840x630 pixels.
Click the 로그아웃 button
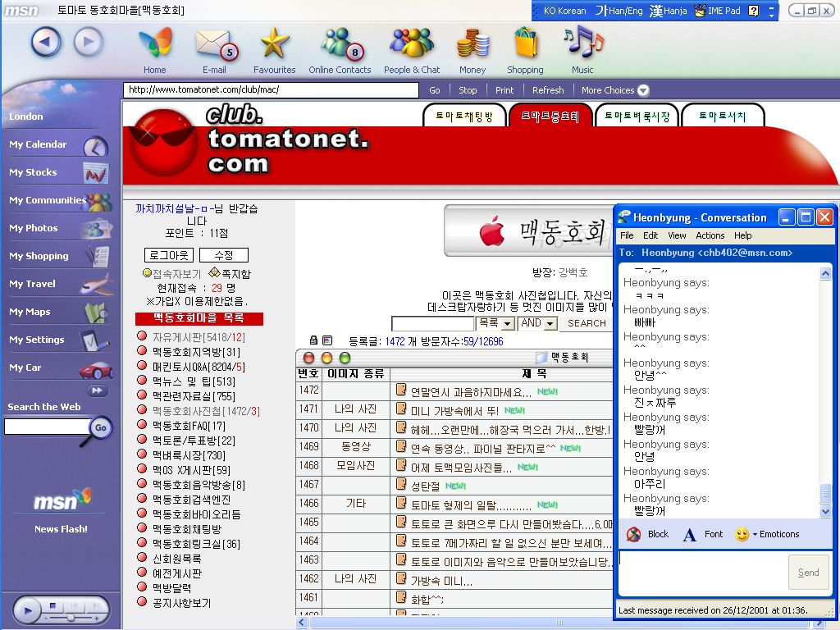(167, 255)
